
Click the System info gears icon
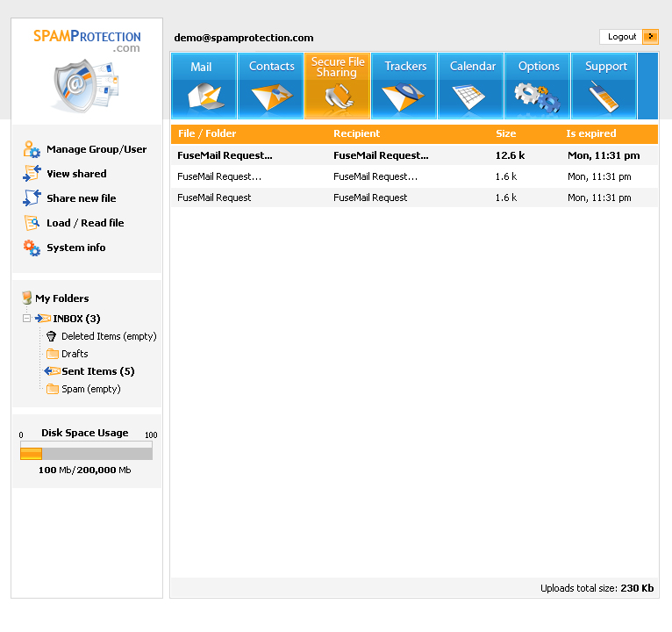tap(32, 248)
